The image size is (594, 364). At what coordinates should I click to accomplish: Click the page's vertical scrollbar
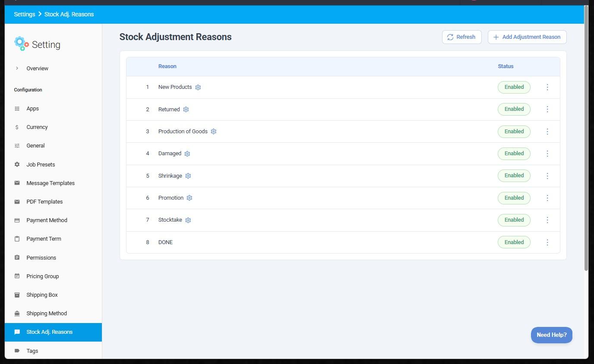click(586, 138)
